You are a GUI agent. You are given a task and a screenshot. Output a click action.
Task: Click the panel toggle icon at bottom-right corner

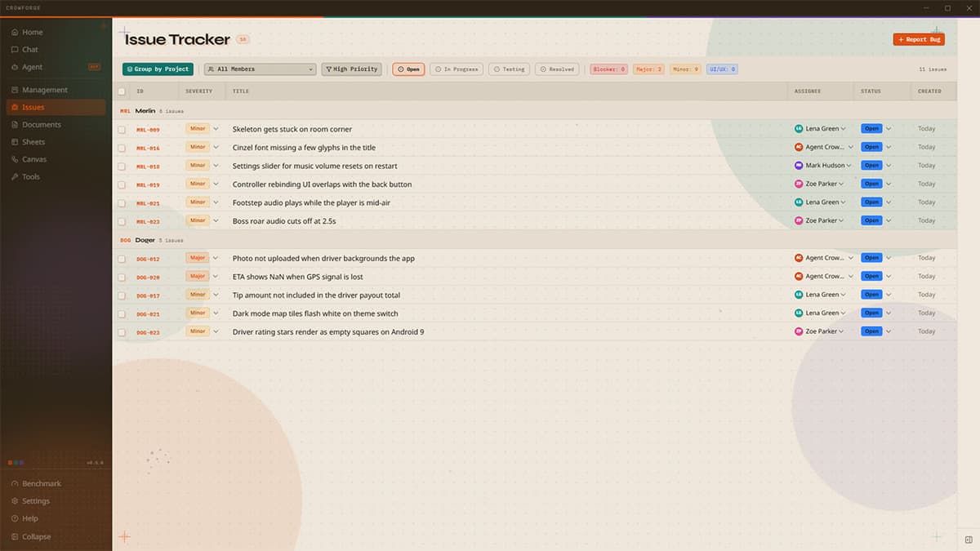click(969, 540)
